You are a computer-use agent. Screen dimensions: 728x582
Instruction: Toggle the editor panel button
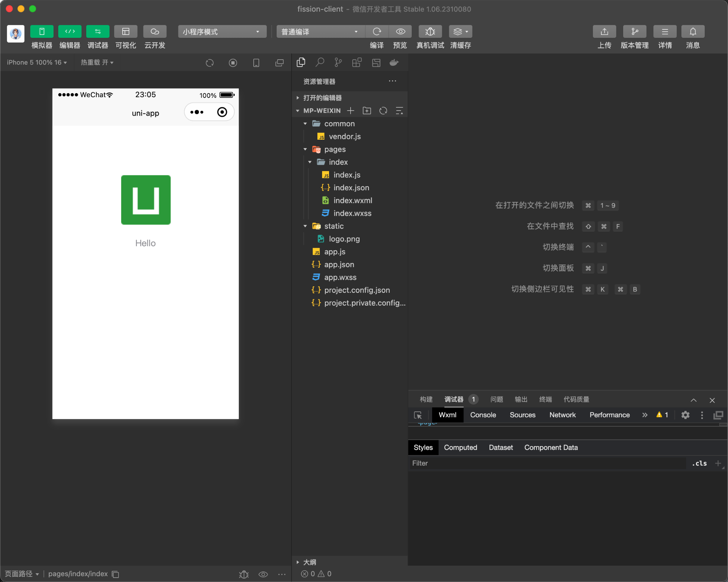[70, 32]
